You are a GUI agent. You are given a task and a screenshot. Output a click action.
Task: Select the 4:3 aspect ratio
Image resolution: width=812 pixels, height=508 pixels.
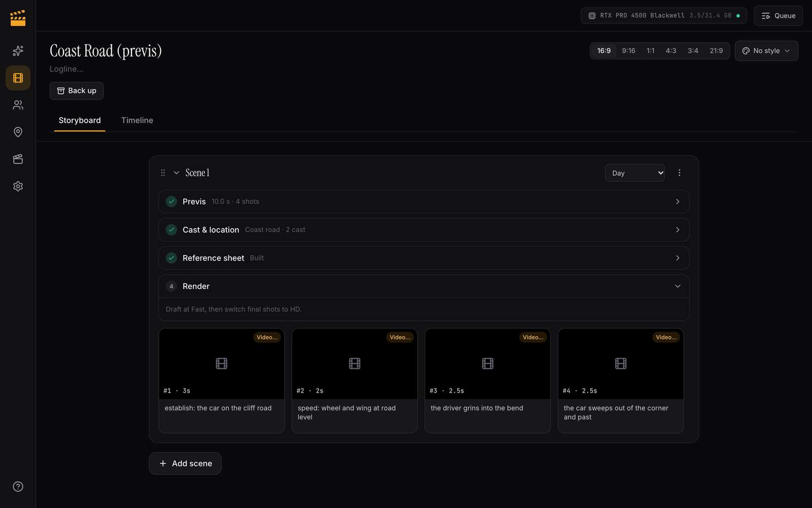[671, 51]
